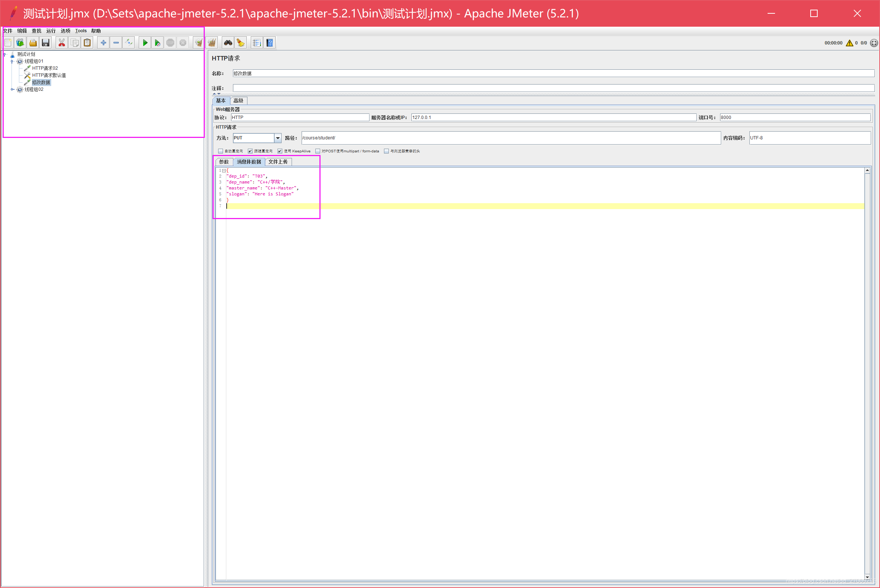Expand the 线程组02 tree node
Image resolution: width=880 pixels, height=588 pixels.
pos(12,89)
